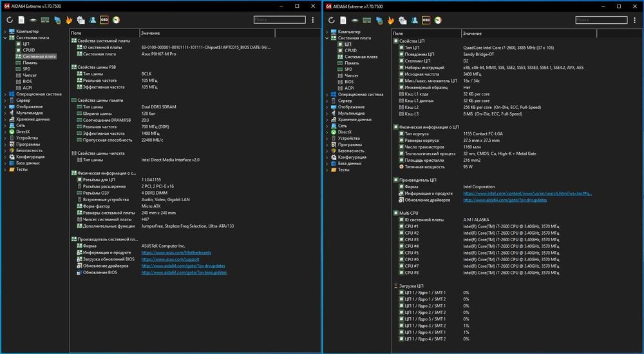
Task: Select the Asus P8H67-M Pro value
Action: point(159,54)
